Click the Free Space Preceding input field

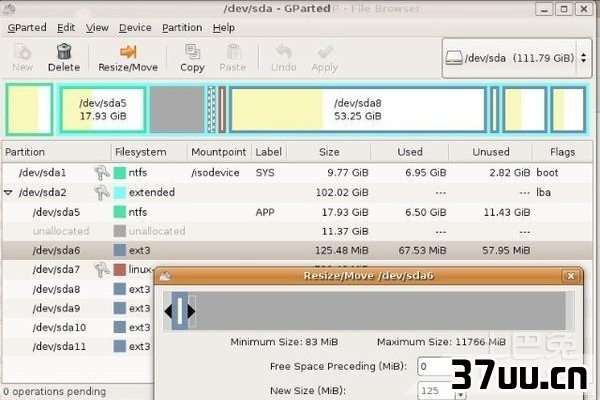[434, 366]
